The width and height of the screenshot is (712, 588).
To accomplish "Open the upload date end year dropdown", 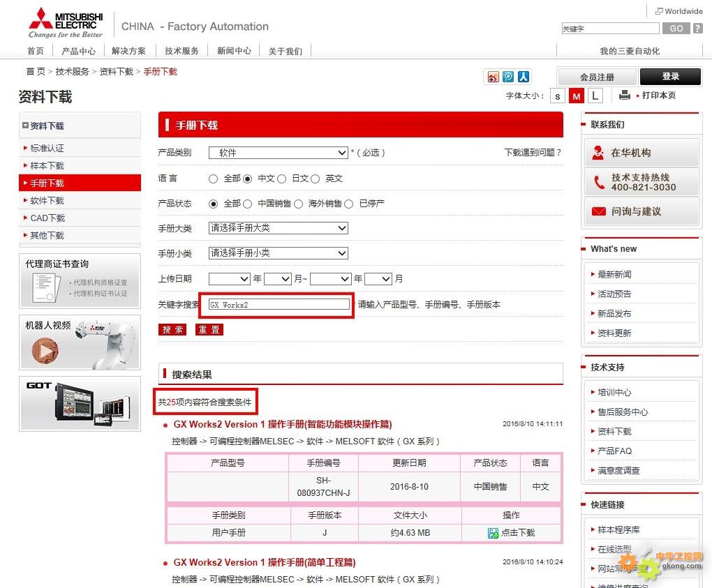I will (x=331, y=278).
